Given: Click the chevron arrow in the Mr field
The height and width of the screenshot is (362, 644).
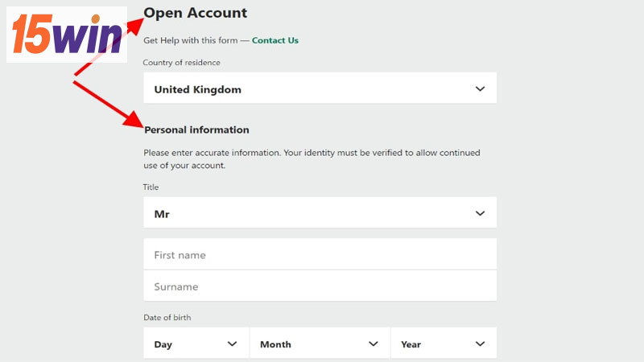Looking at the screenshot, I should click(481, 213).
